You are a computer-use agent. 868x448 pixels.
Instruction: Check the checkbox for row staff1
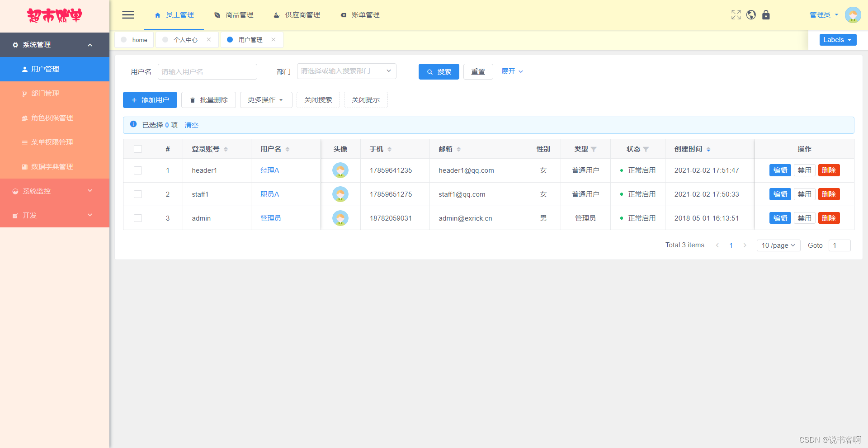click(138, 194)
